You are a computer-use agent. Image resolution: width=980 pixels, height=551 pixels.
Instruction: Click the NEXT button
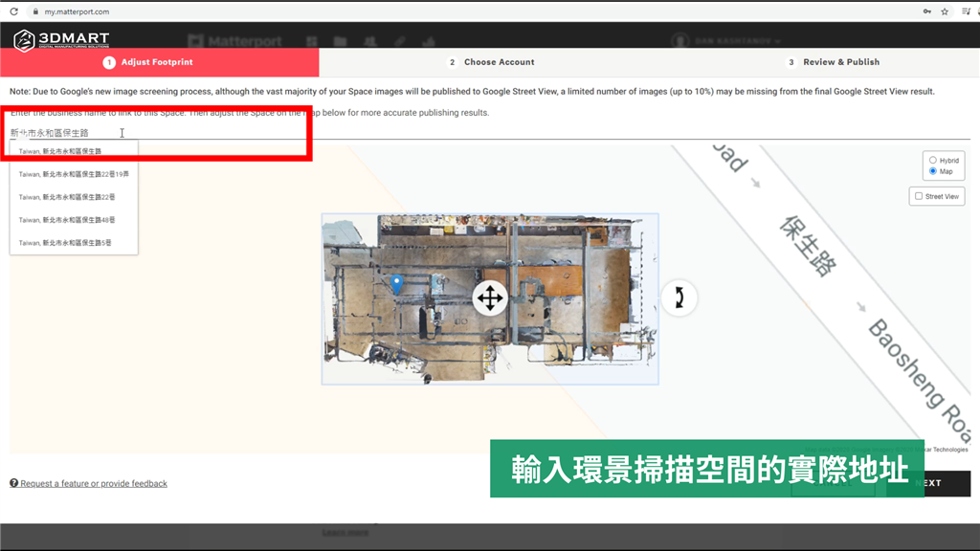pos(928,483)
